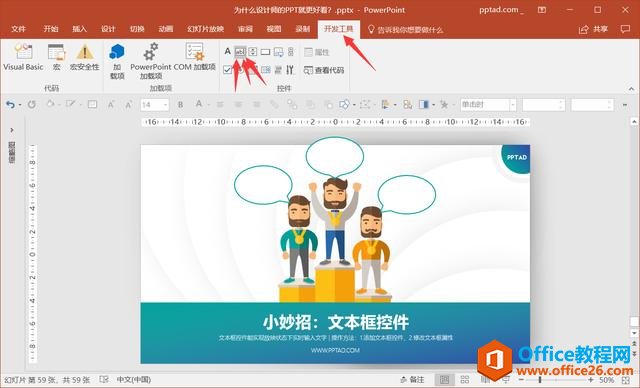Click the Add-ins (加载项) store icon
This screenshot has width=640, height=388.
[117, 61]
